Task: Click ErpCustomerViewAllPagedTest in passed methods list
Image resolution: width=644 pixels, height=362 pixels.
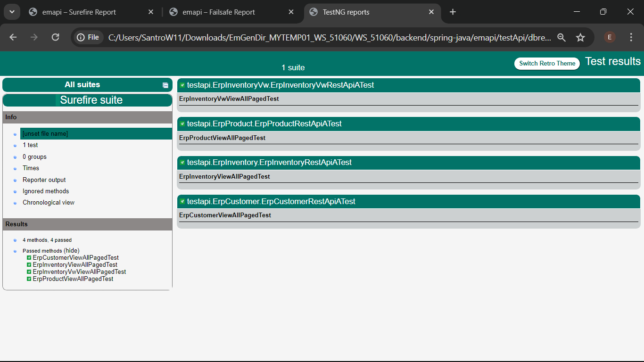Action: coord(75,258)
